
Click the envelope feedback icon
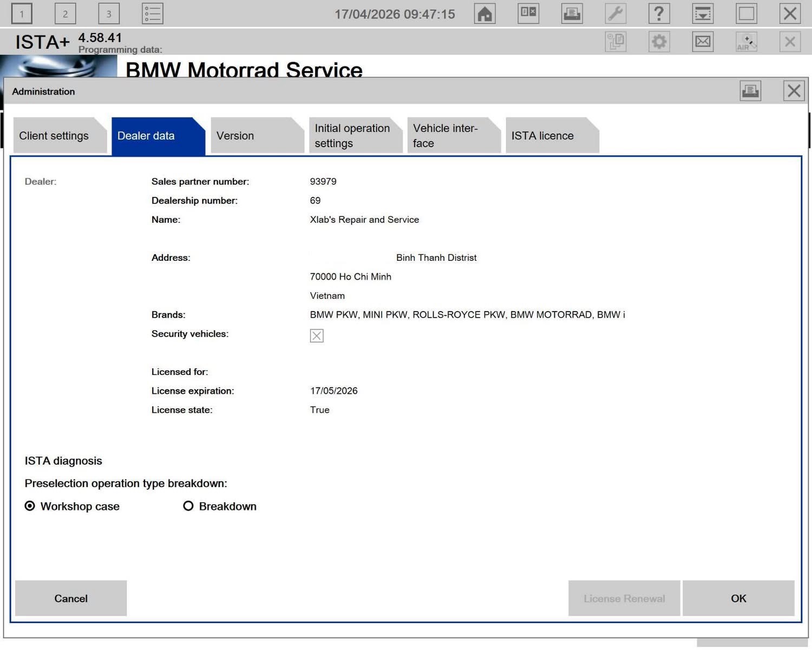click(703, 42)
